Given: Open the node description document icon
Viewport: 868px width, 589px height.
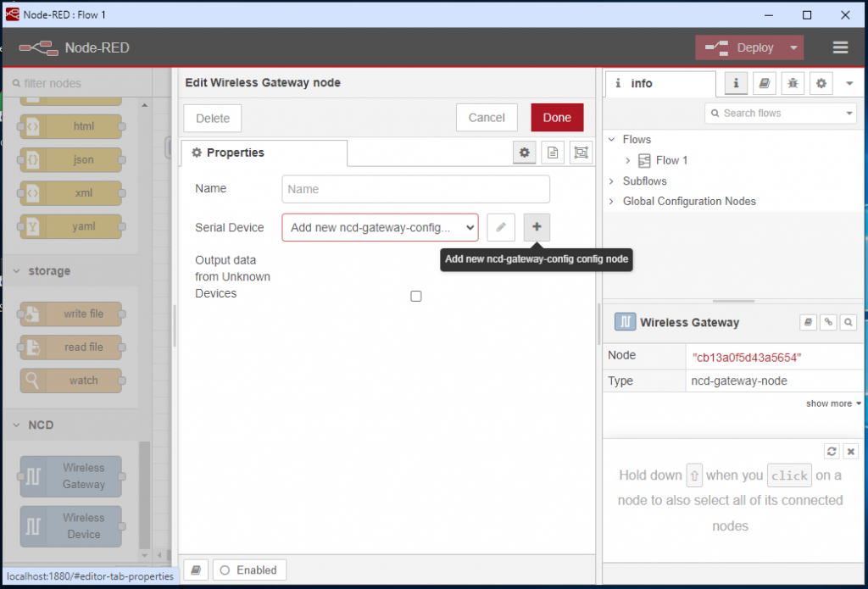Looking at the screenshot, I should (552, 153).
